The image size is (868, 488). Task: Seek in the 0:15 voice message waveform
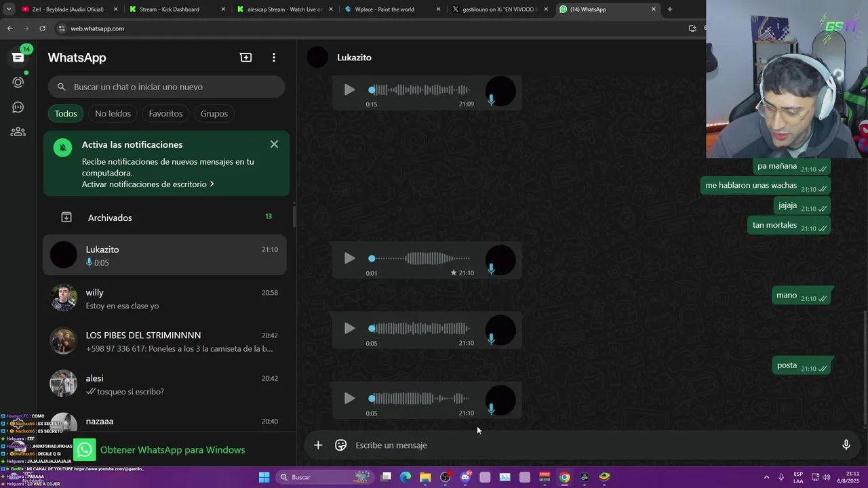[420, 89]
